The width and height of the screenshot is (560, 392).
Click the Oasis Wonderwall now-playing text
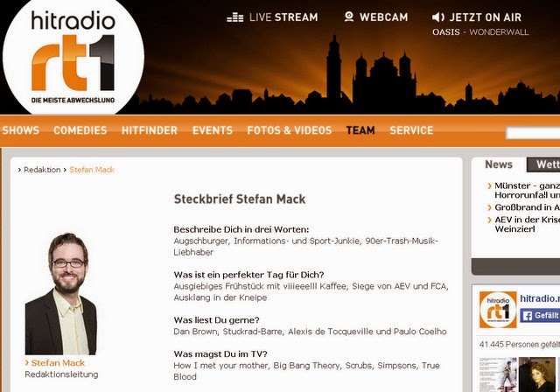pos(480,32)
